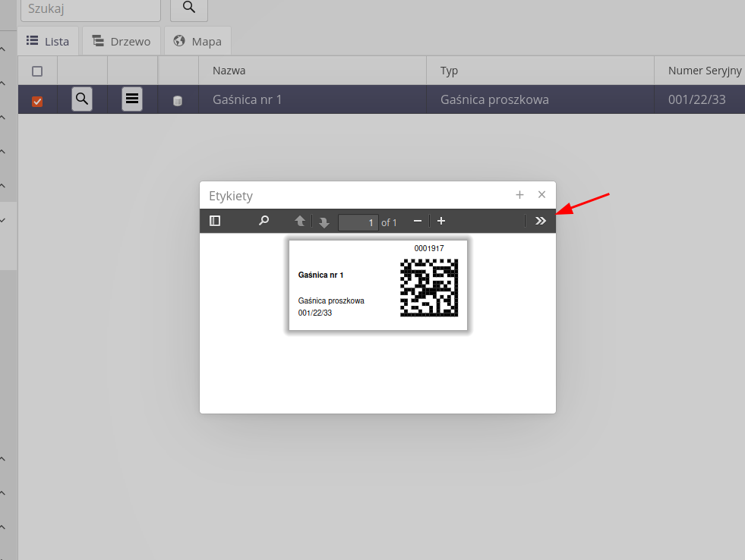745x560 pixels.
Task: Click the PDF page number field
Action: click(x=358, y=222)
